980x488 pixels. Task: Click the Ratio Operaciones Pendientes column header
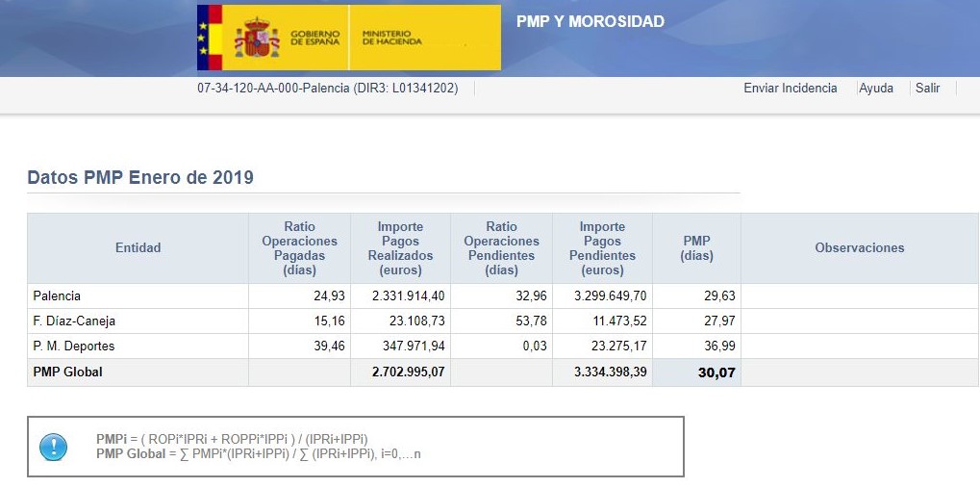tap(500, 247)
